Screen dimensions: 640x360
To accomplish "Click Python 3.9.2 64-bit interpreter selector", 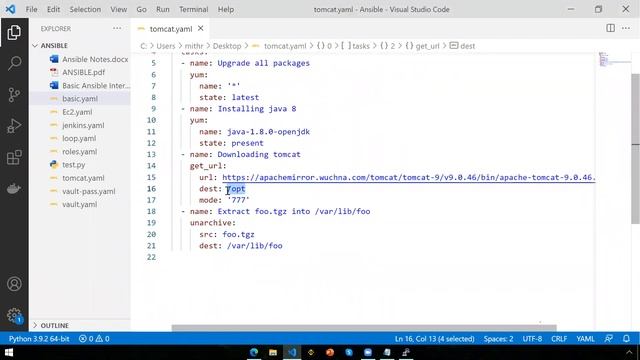I will point(39,339).
